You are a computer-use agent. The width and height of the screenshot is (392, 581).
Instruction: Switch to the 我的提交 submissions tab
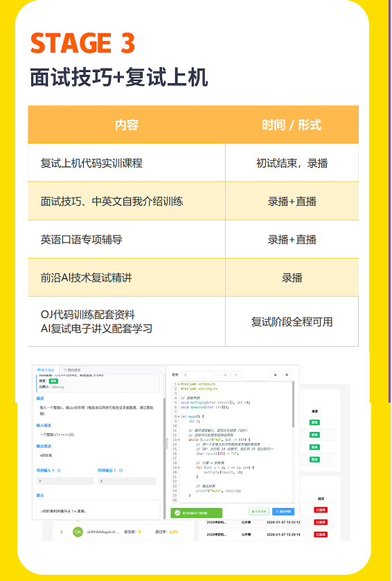72,370
